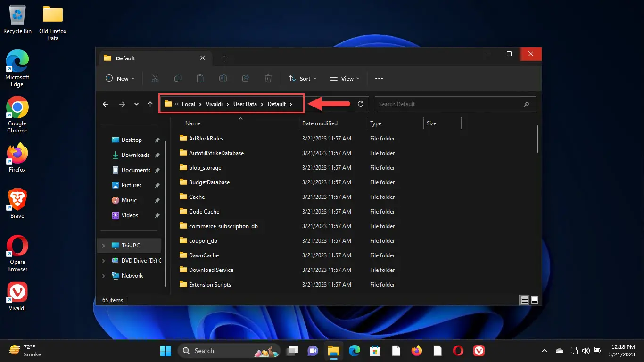Open Opera Browser desktop shortcut
This screenshot has height=362, width=644.
point(17,253)
